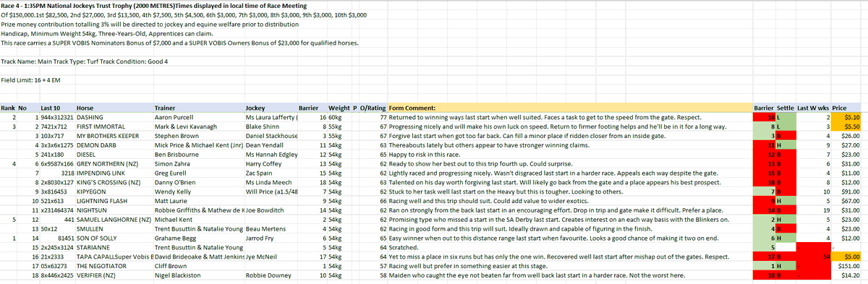Click the Rank column header
This screenshot has height=284, width=868.
pyautogui.click(x=9, y=108)
